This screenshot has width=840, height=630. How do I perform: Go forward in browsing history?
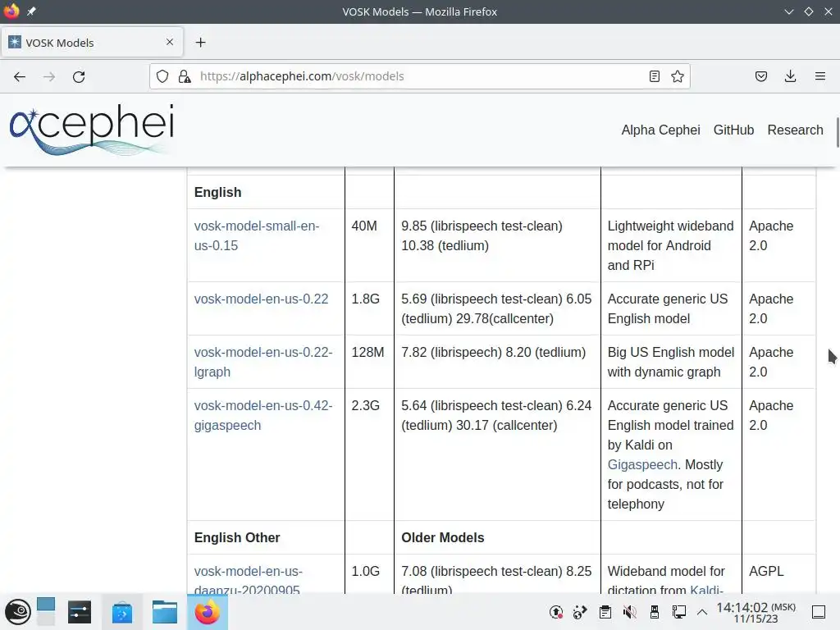click(x=49, y=76)
